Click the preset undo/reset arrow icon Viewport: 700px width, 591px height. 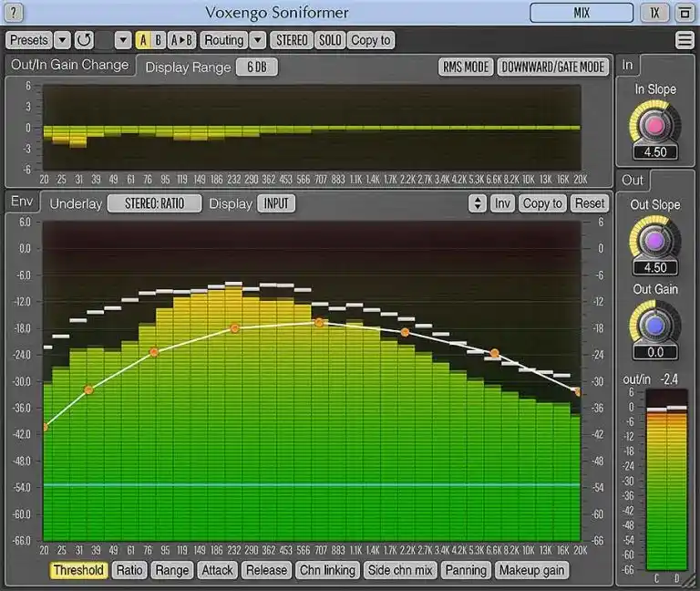[84, 40]
